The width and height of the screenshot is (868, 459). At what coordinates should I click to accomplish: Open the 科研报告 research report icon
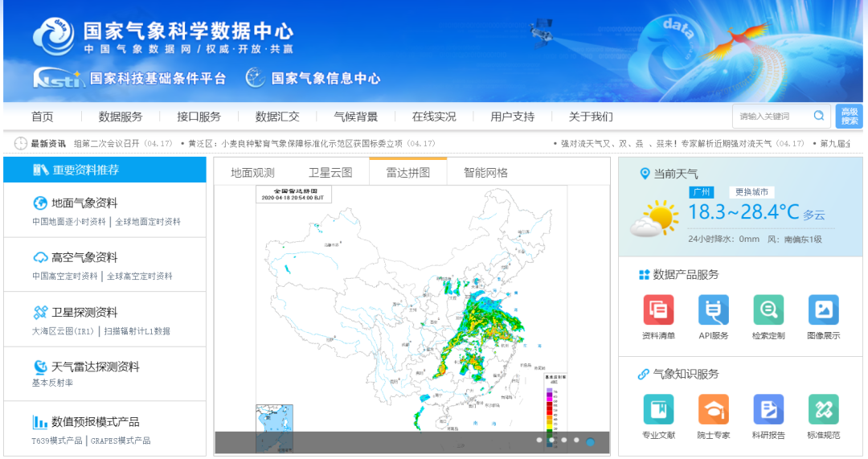768,409
